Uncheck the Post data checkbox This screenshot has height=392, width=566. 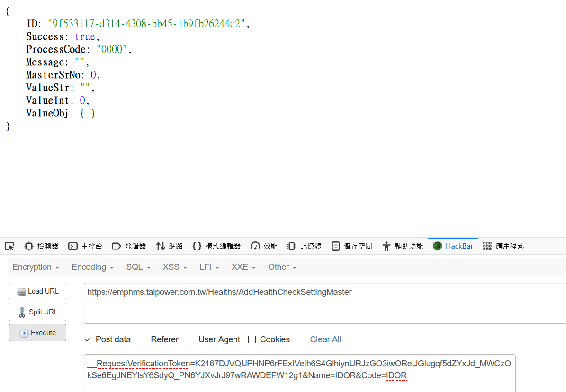tap(88, 339)
